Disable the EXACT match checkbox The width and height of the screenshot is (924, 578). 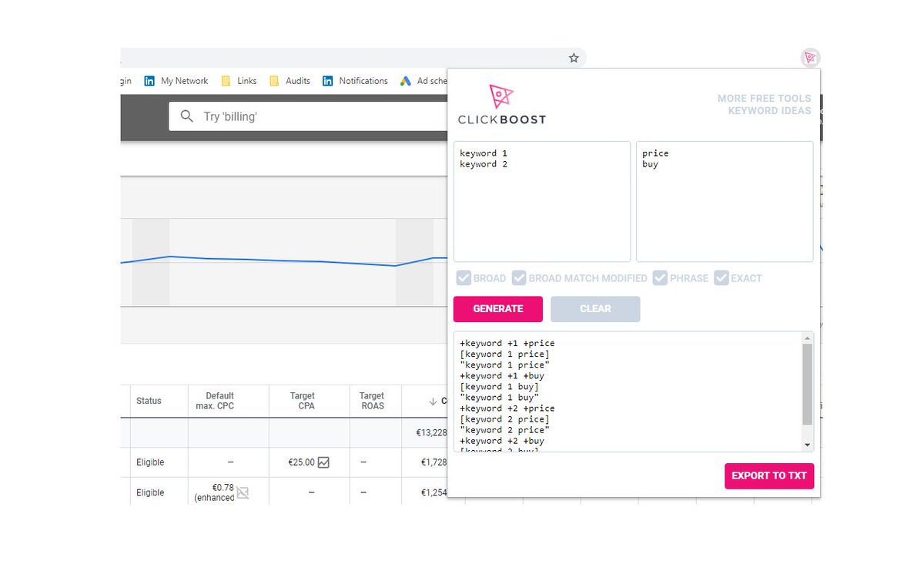[721, 278]
